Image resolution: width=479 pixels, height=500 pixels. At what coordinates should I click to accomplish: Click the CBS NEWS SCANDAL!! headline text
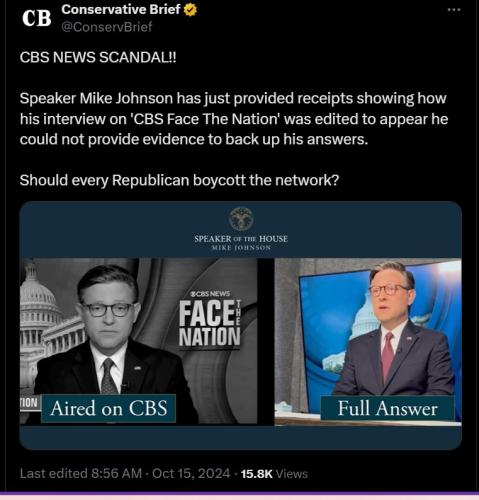tap(98, 57)
